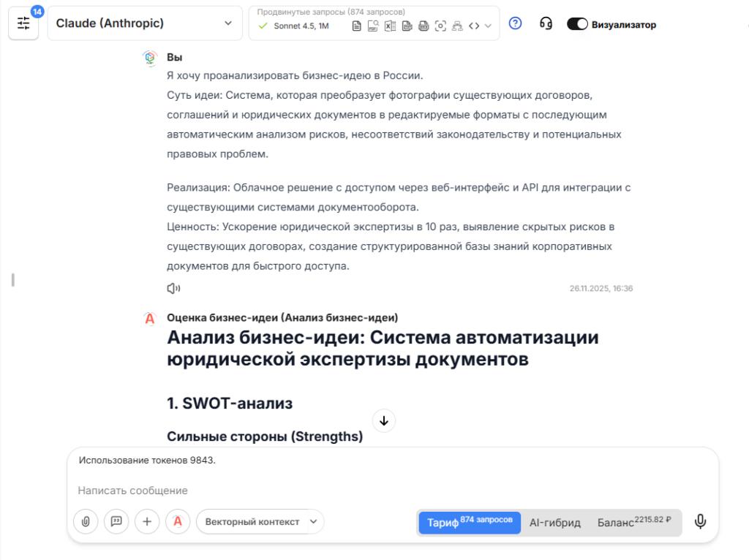Click the microphone icon for voice input
The image size is (749, 560).
[x=700, y=521]
